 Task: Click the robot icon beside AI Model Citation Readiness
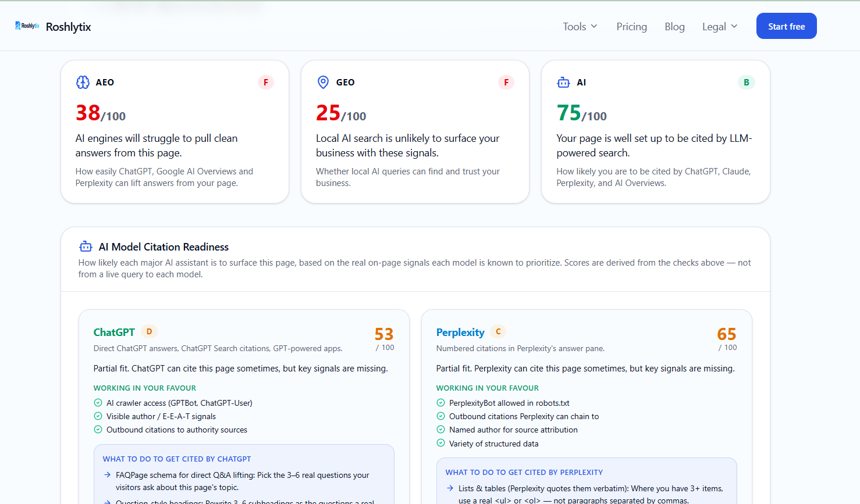click(86, 246)
